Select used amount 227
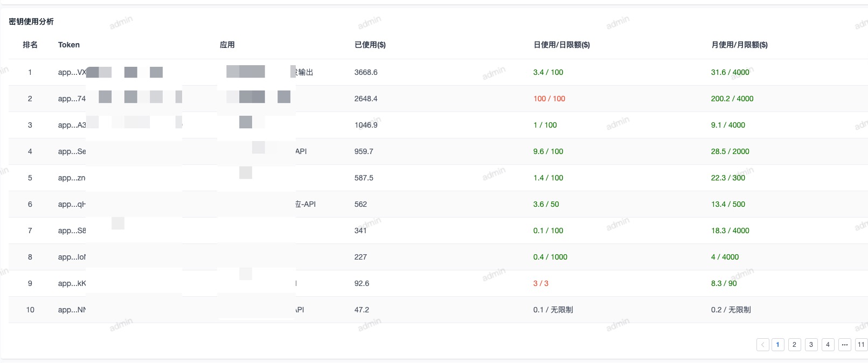Screen dimensions: 868x363 tap(360, 257)
